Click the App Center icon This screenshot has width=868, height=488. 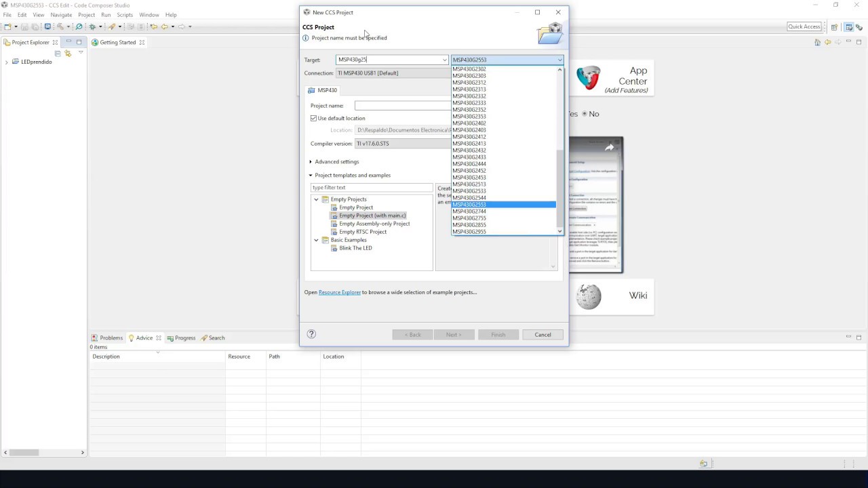tap(589, 79)
